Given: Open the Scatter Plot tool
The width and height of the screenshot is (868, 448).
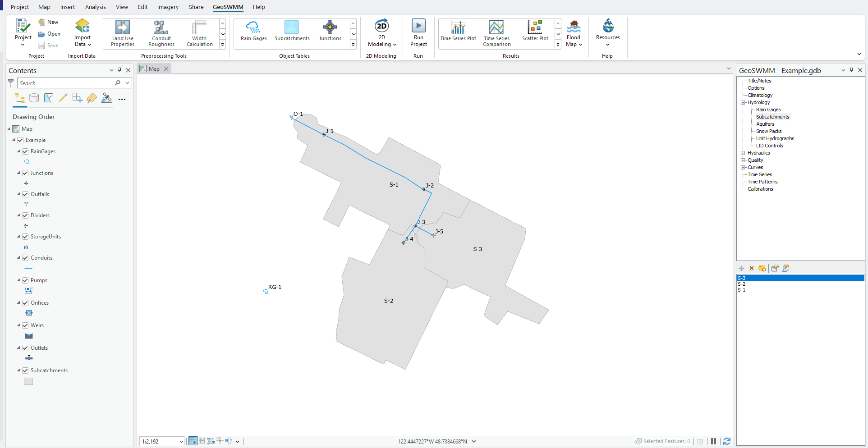Looking at the screenshot, I should point(535,32).
